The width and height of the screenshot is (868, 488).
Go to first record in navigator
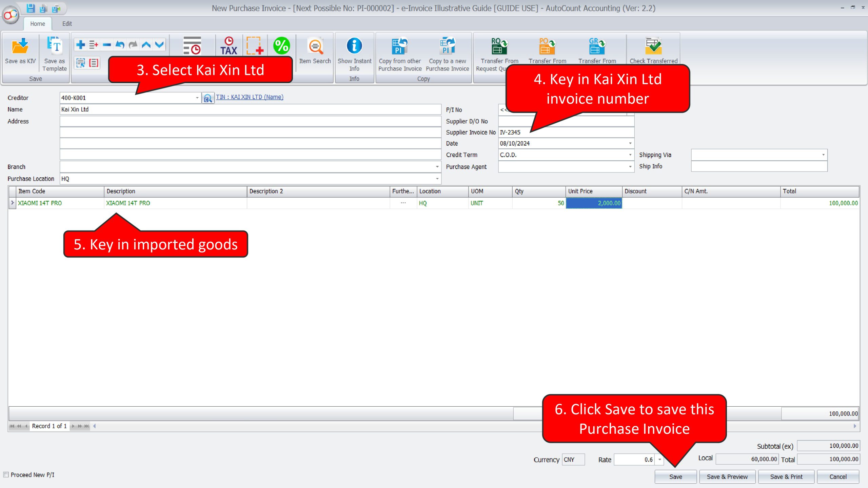12,426
